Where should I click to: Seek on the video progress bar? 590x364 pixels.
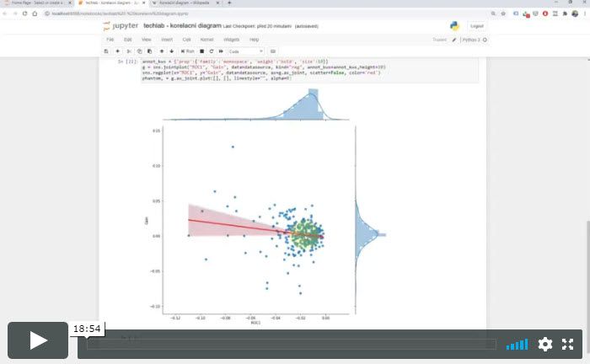click(x=292, y=344)
